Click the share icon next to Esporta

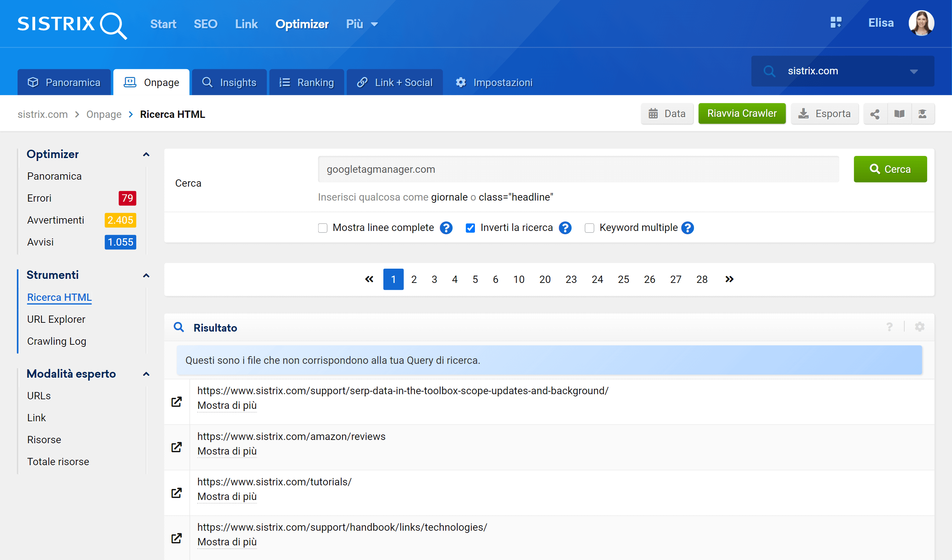(875, 114)
